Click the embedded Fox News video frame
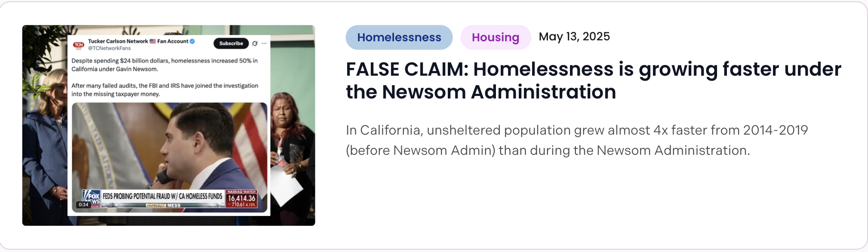The height and width of the screenshot is (252, 868). point(169,146)
